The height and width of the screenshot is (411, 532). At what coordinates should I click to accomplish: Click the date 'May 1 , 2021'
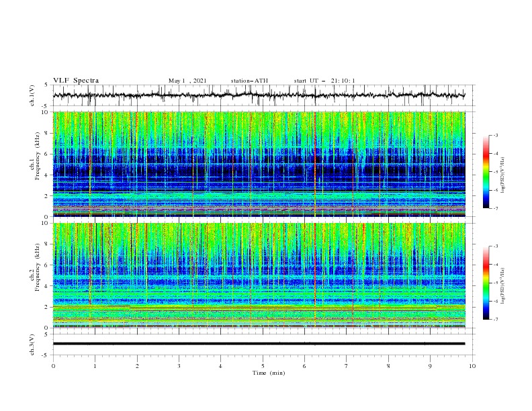coord(187,81)
